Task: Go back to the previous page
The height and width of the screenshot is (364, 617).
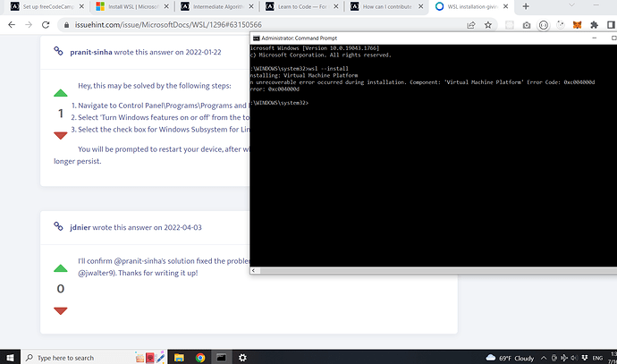Action: tap(12, 25)
